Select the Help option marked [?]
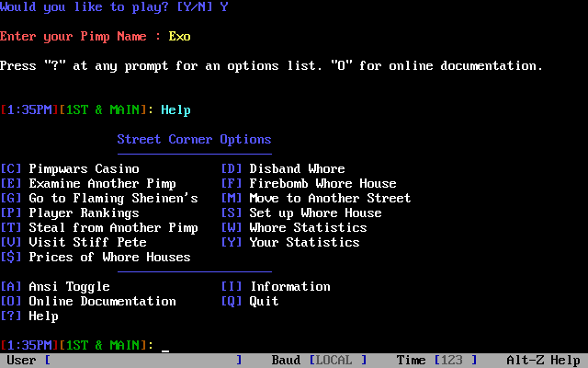The image size is (588, 368). [x=29, y=316]
